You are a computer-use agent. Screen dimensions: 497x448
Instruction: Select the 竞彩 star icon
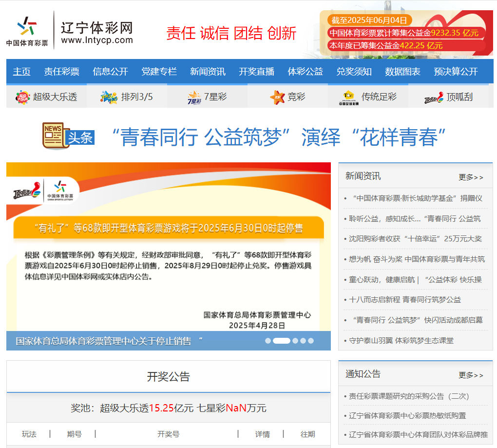click(x=278, y=97)
